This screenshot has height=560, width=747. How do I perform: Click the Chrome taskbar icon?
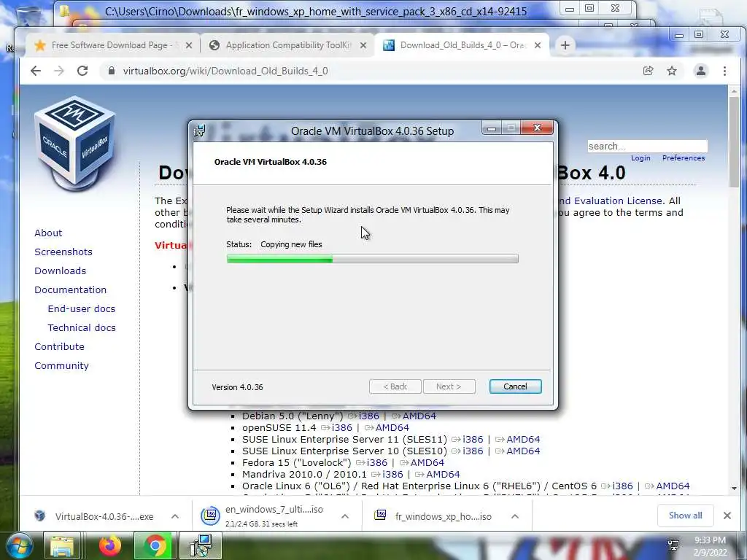[x=155, y=545]
